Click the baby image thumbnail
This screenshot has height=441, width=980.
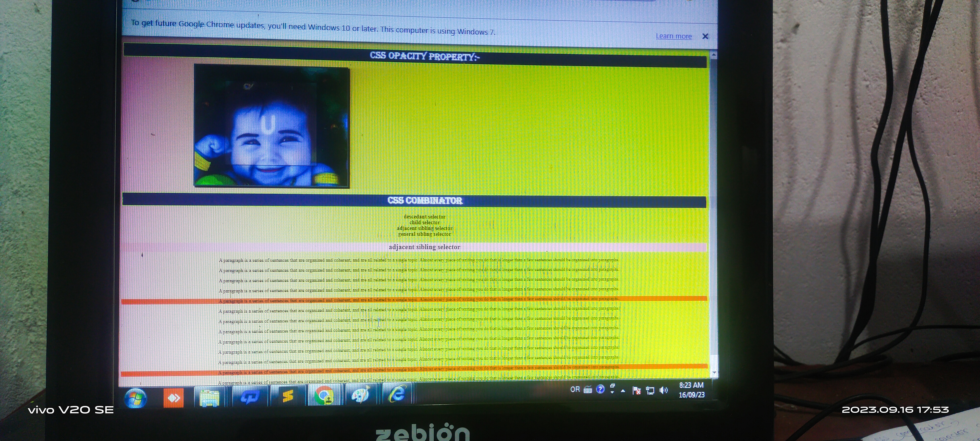tap(271, 126)
